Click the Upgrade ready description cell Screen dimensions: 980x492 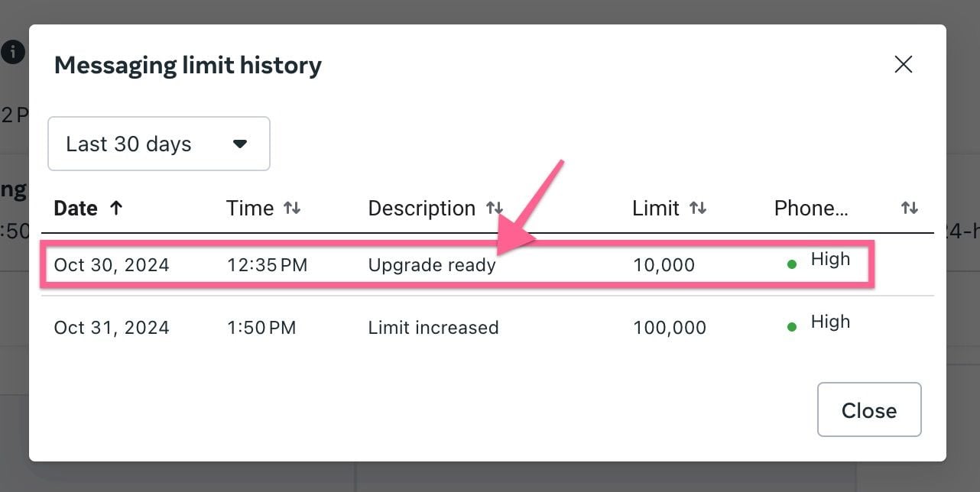pos(432,265)
